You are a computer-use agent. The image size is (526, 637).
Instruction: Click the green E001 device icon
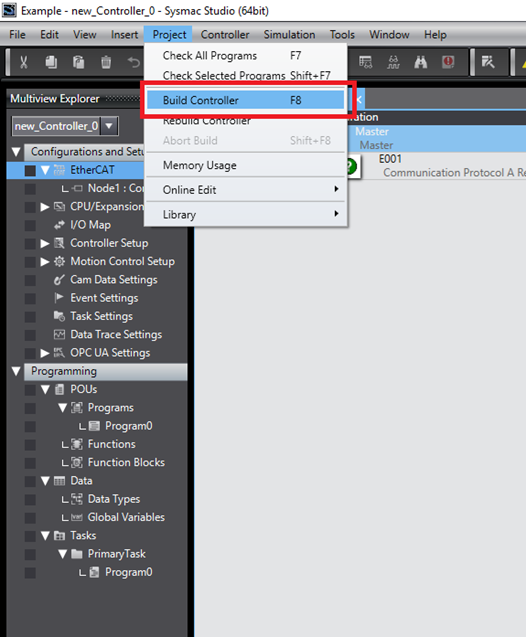point(352,166)
